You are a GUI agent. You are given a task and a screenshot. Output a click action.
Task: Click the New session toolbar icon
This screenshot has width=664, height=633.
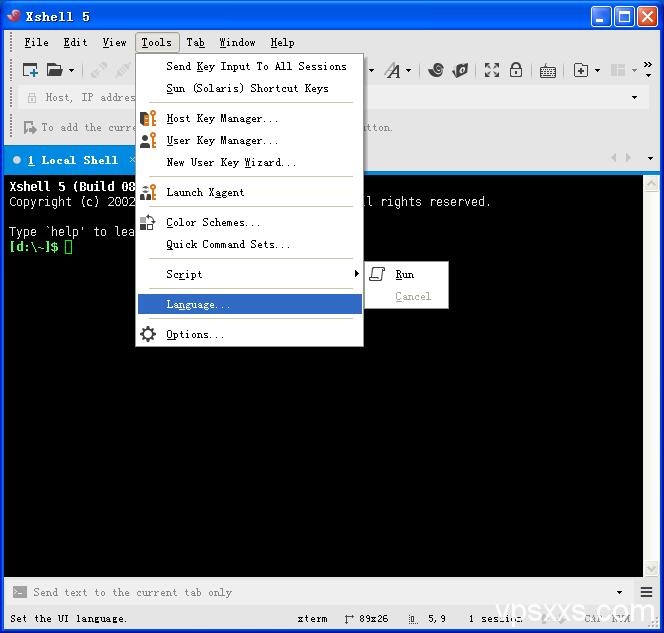tap(30, 70)
